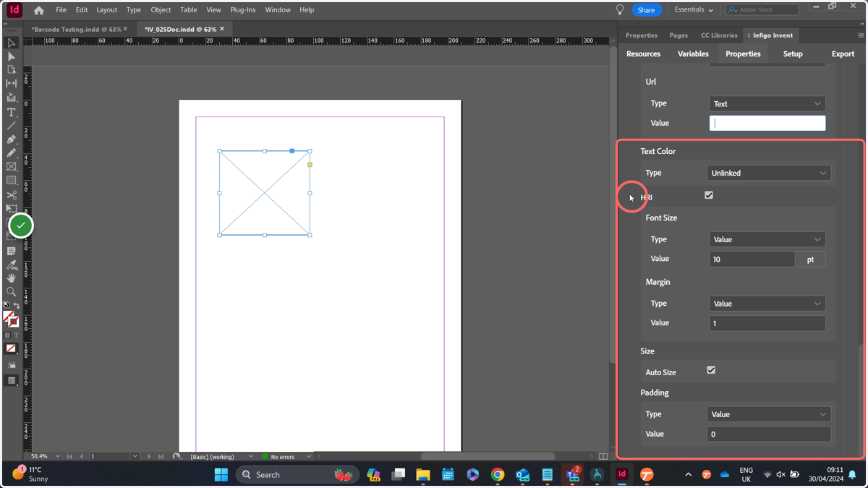This screenshot has width=868, height=488.
Task: Click the Url Value text field
Action: click(x=767, y=123)
